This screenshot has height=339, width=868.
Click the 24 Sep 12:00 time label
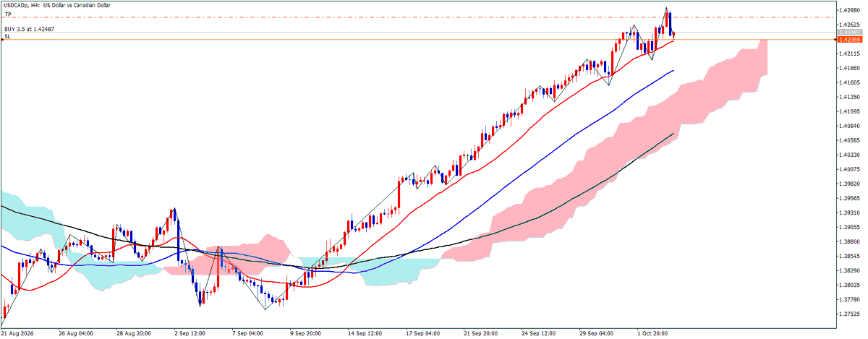539,334
